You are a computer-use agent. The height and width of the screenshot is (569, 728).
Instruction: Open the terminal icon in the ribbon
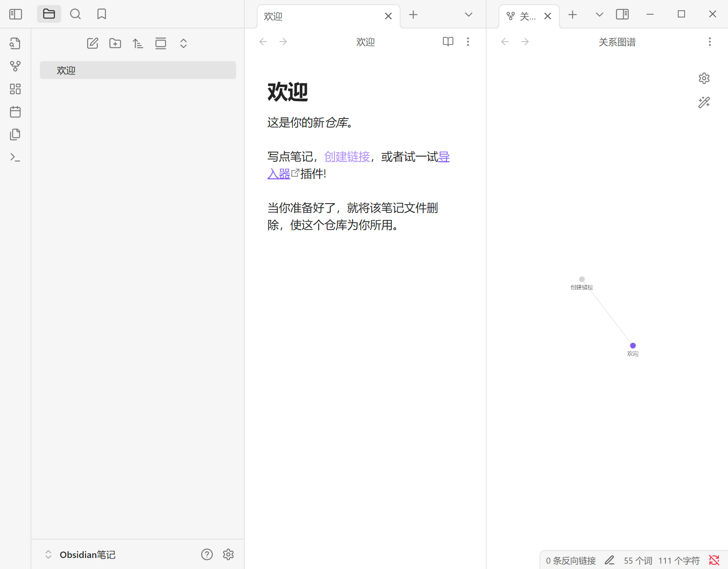(x=15, y=157)
